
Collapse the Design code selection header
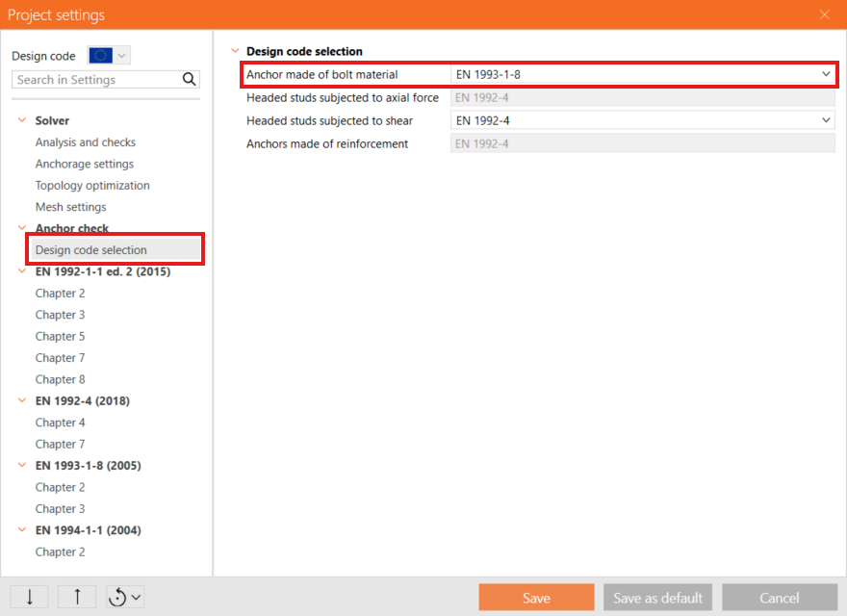(234, 51)
